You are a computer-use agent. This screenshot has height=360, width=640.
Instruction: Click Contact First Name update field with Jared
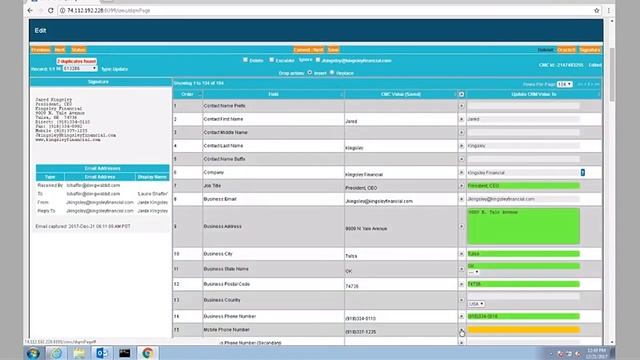tap(524, 119)
